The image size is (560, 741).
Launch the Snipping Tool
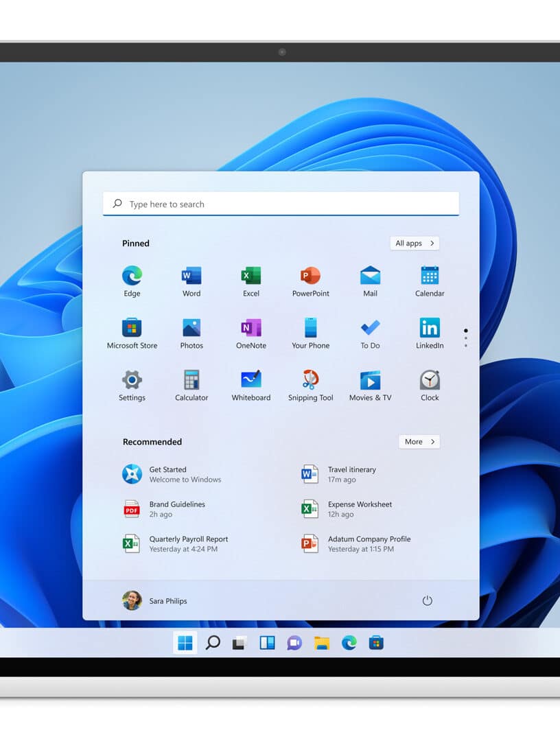310,386
